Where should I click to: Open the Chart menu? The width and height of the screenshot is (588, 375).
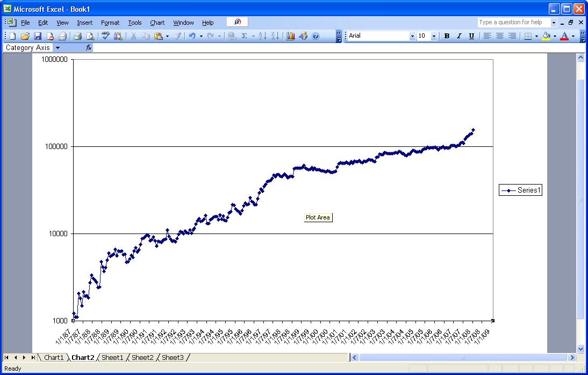tap(157, 23)
